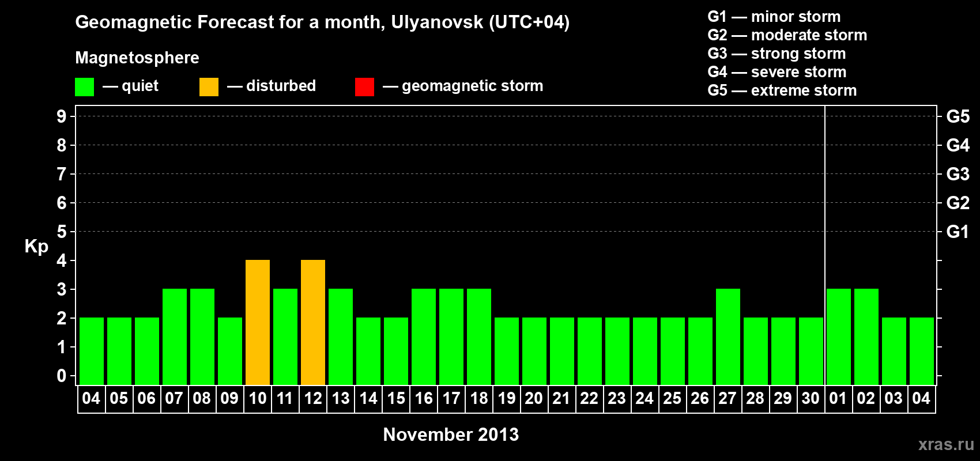Click the date label 28 on the axis
Image resolution: width=980 pixels, height=461 pixels.
pyautogui.click(x=755, y=399)
